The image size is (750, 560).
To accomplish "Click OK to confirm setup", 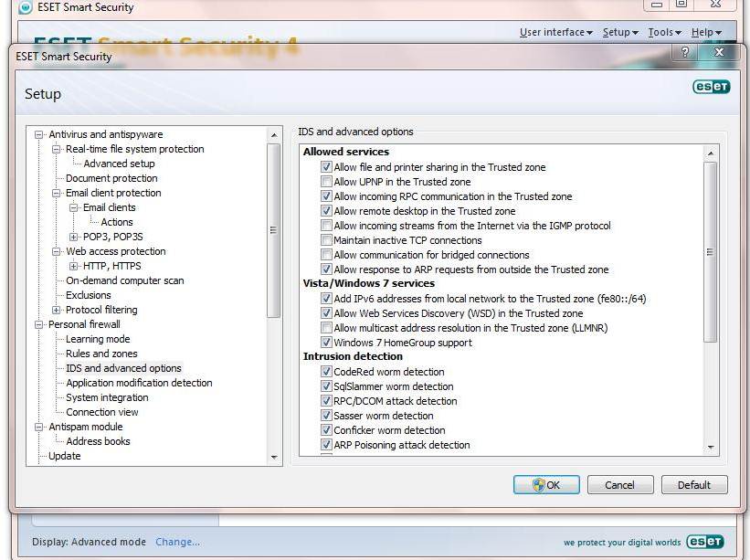I will click(x=546, y=485).
